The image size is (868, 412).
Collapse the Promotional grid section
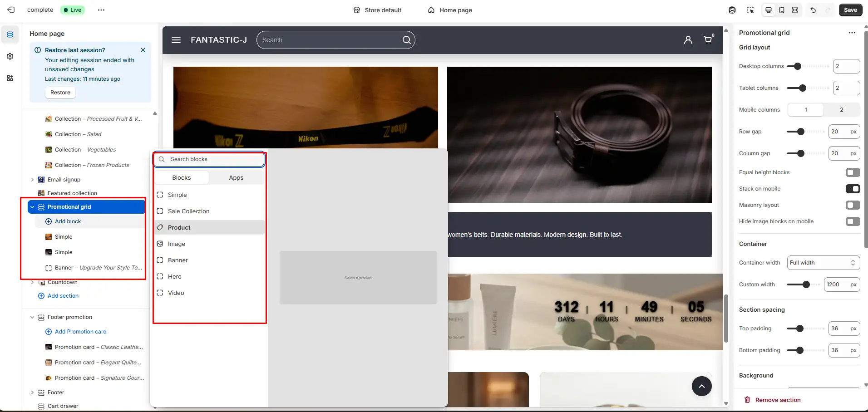point(32,206)
